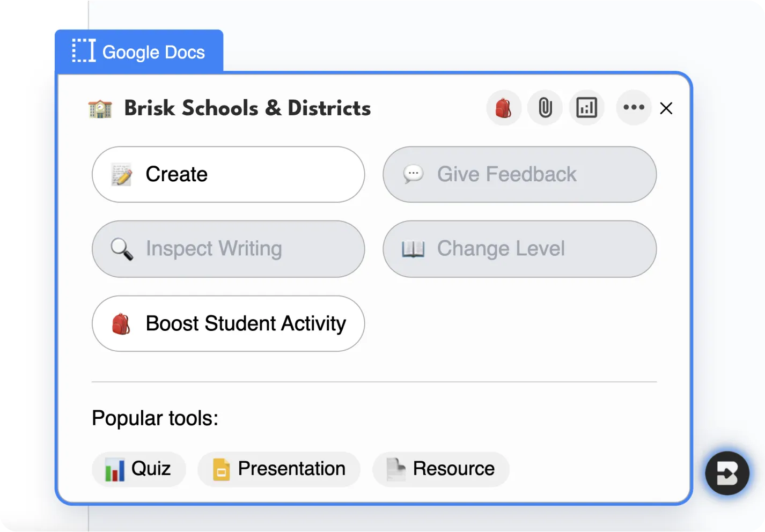Screen dimensions: 765x532
Task: Click the Create button
Action: tap(229, 174)
